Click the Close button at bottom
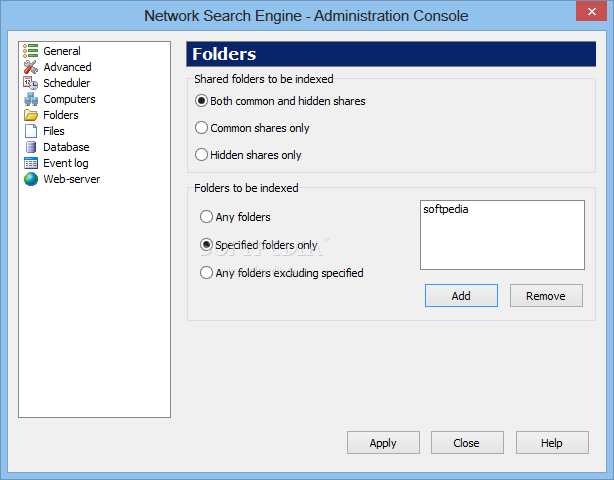 point(467,443)
